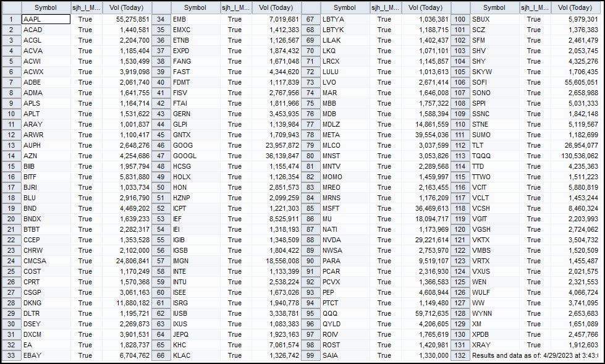605x364 pixels.
Task: Select the ADBE symbol cell
Action: 46,82
